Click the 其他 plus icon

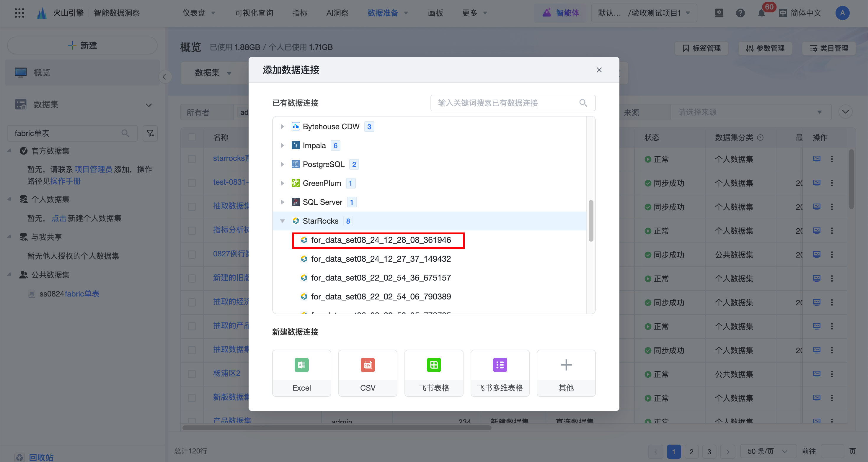(x=566, y=365)
